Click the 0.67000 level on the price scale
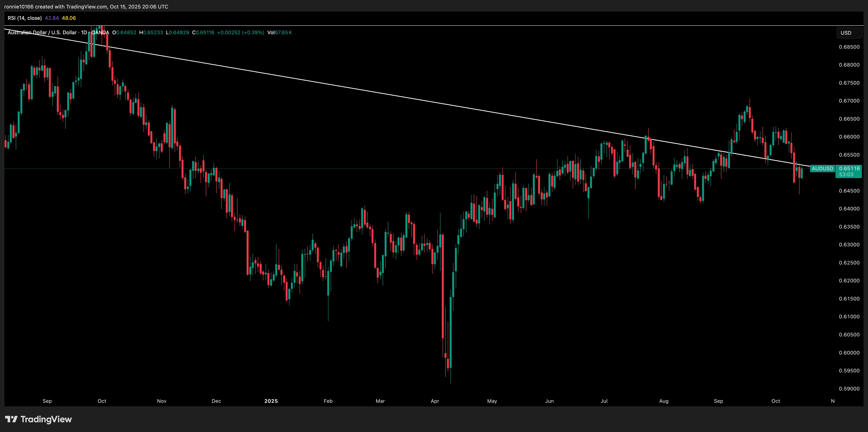 click(849, 101)
